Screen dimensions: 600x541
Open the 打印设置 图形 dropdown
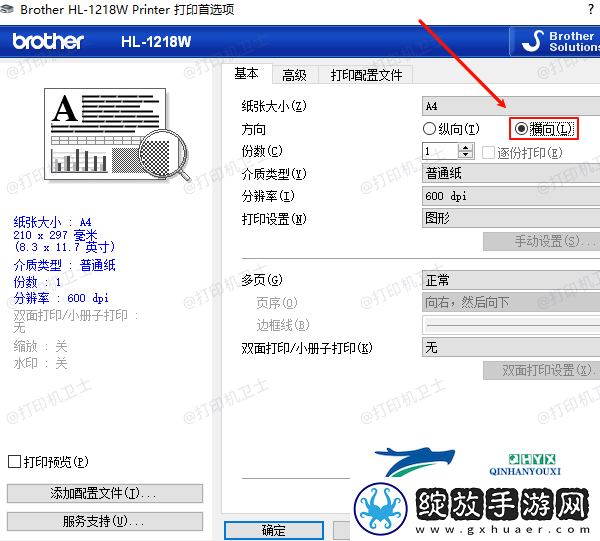coord(511,218)
